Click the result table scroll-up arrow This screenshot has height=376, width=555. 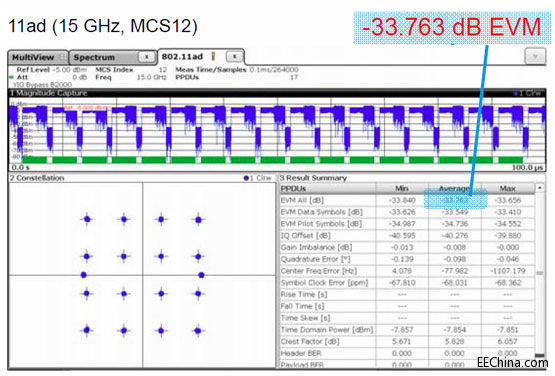(x=539, y=188)
